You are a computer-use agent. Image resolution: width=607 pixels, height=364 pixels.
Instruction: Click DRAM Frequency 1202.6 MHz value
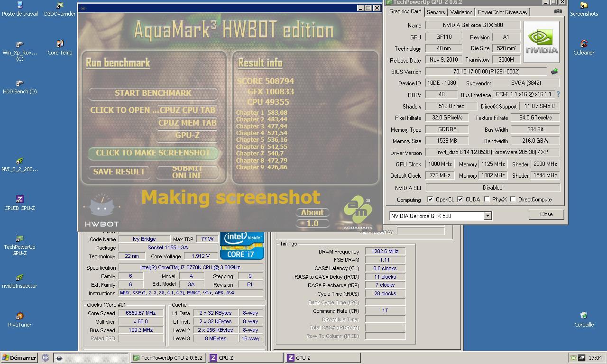(385, 251)
